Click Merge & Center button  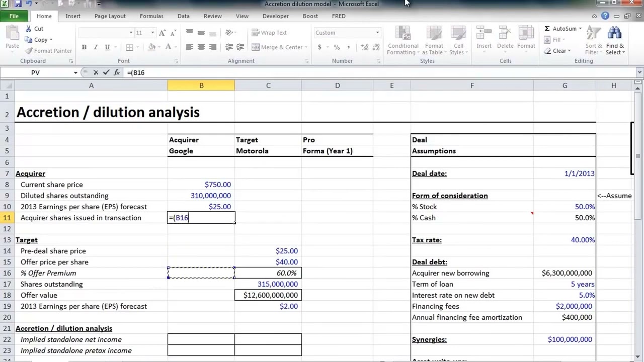point(278,47)
